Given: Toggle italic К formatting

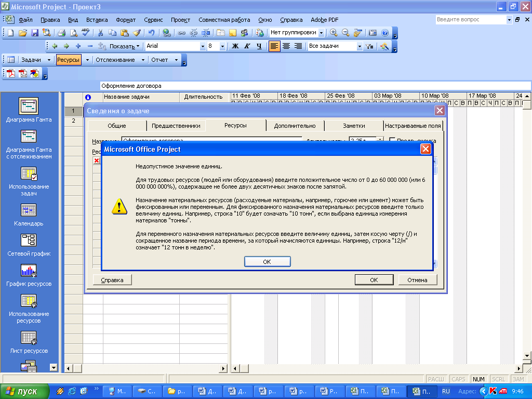Looking at the screenshot, I should (247, 46).
